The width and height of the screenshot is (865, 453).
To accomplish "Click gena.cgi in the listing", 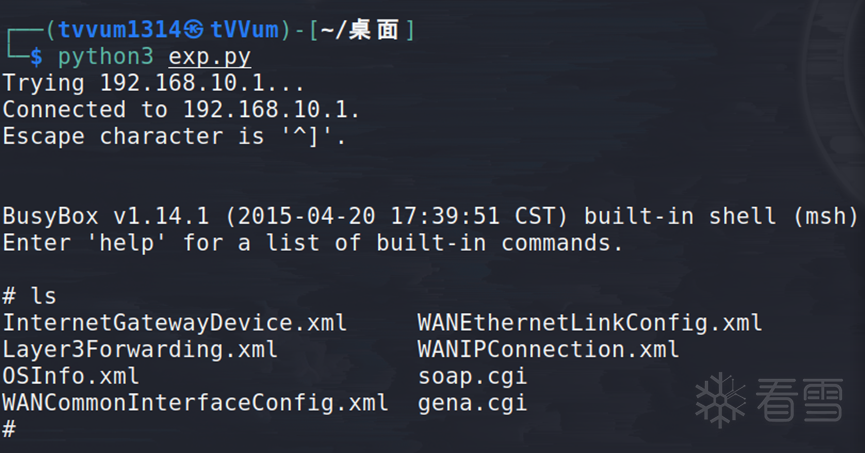I will (473, 403).
